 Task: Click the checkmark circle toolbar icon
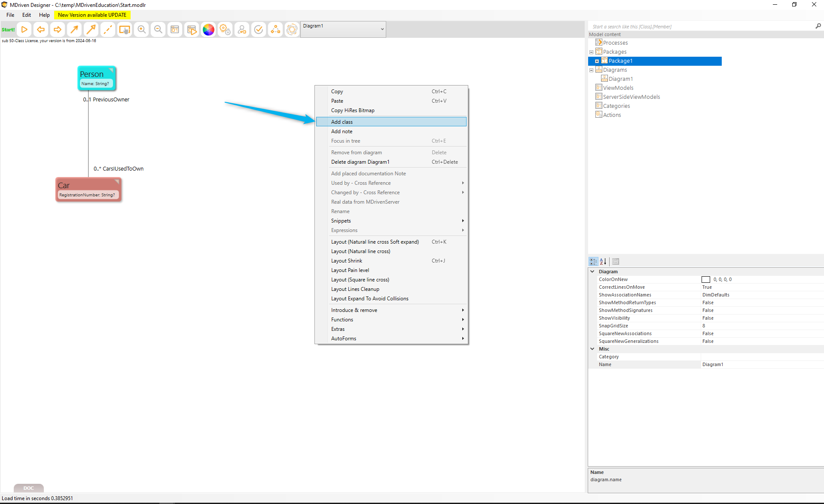coord(259,30)
